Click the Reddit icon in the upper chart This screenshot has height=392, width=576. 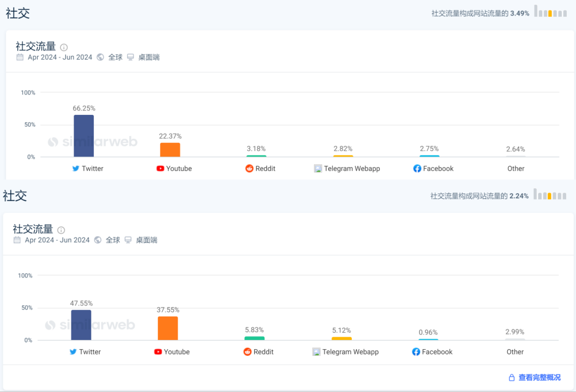pos(249,168)
